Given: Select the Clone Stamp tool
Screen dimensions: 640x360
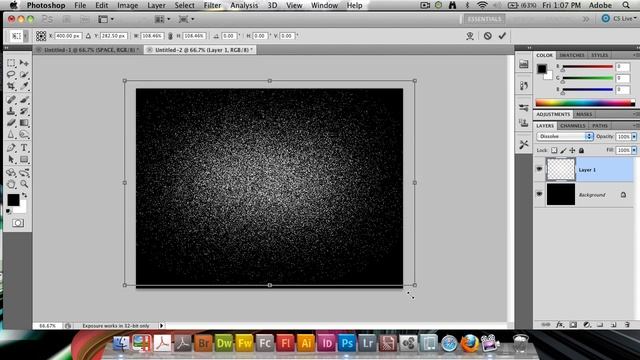Looking at the screenshot, I should [11, 111].
